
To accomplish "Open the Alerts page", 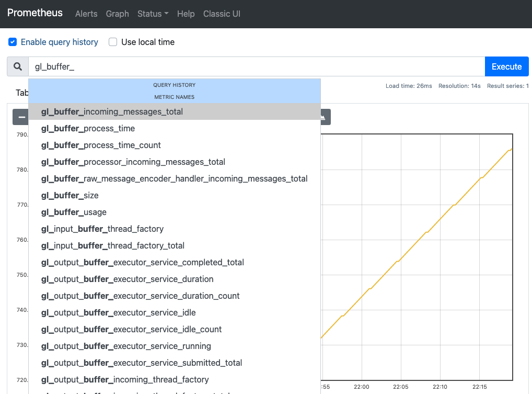I will pos(86,14).
